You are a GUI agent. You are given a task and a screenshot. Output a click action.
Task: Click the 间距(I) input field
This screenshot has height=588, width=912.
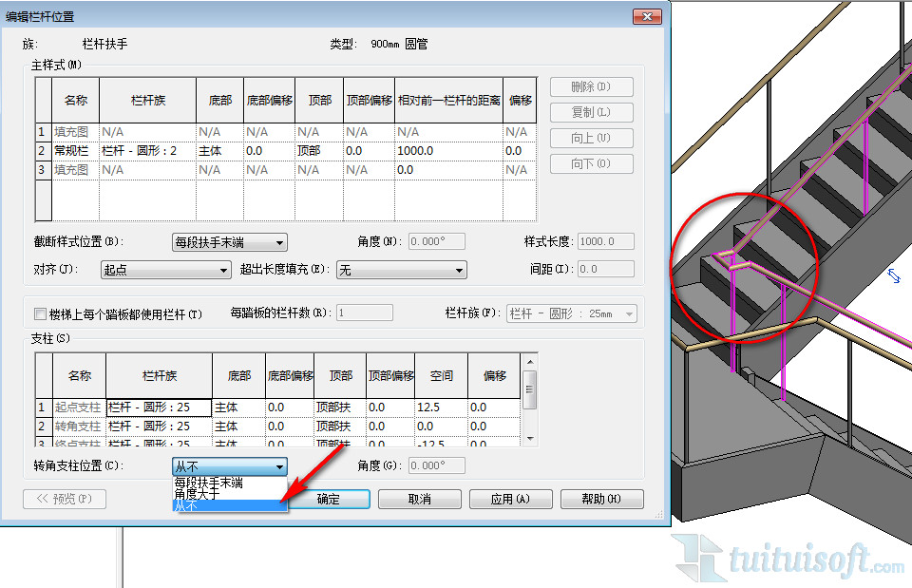605,269
